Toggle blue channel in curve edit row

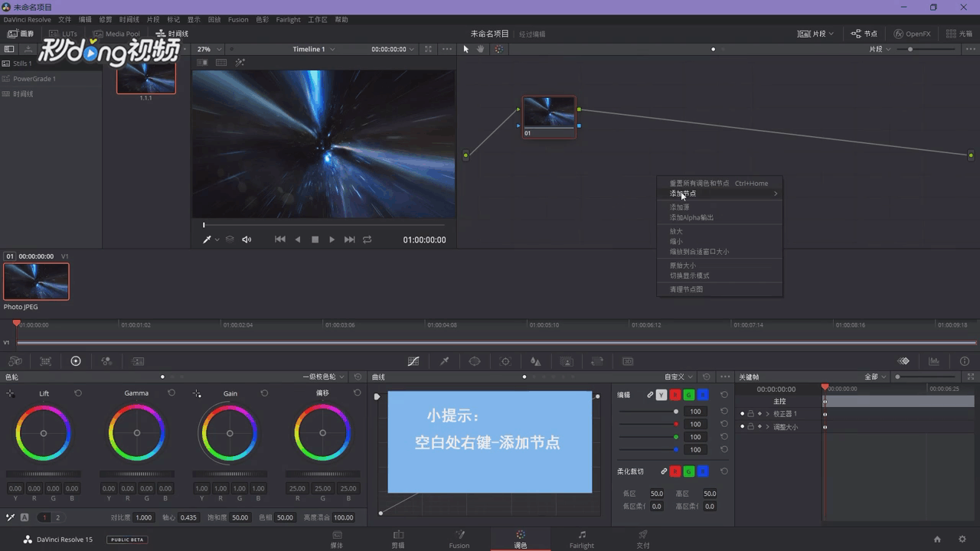pyautogui.click(x=703, y=395)
